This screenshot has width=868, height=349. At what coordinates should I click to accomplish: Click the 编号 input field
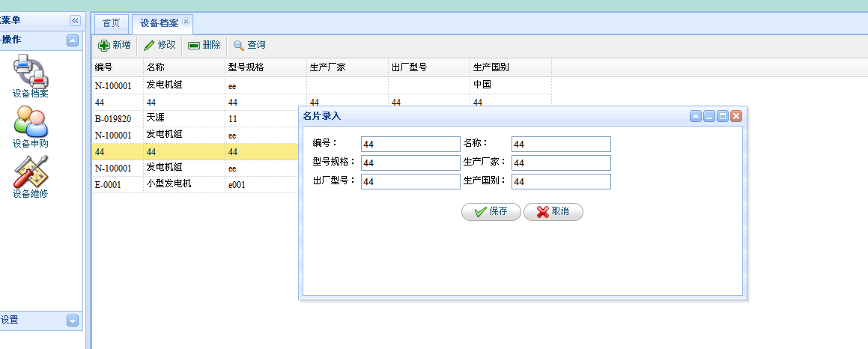[410, 144]
